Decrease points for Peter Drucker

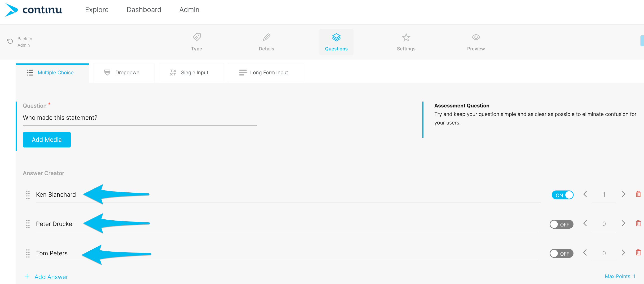click(585, 223)
